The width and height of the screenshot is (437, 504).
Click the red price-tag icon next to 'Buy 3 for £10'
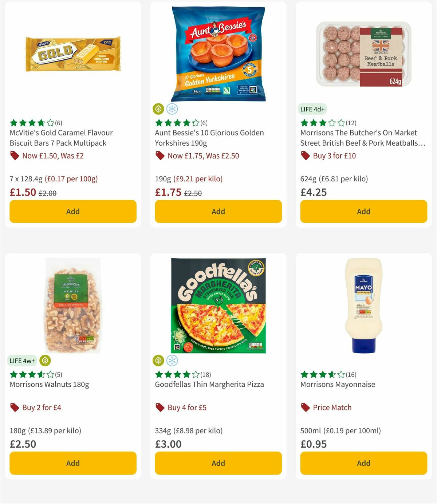coord(305,155)
